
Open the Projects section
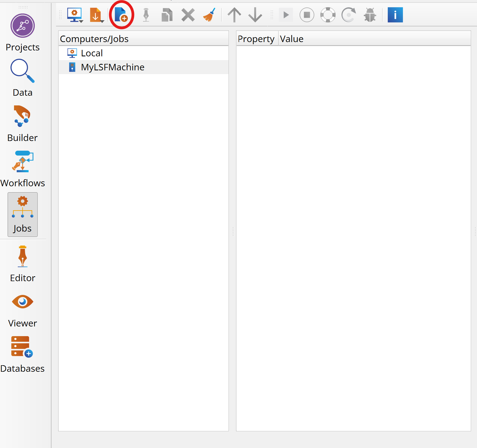pyautogui.click(x=23, y=32)
